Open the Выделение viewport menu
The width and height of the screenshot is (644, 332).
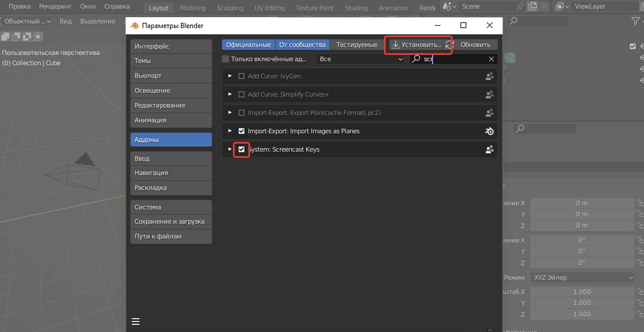[x=98, y=21]
